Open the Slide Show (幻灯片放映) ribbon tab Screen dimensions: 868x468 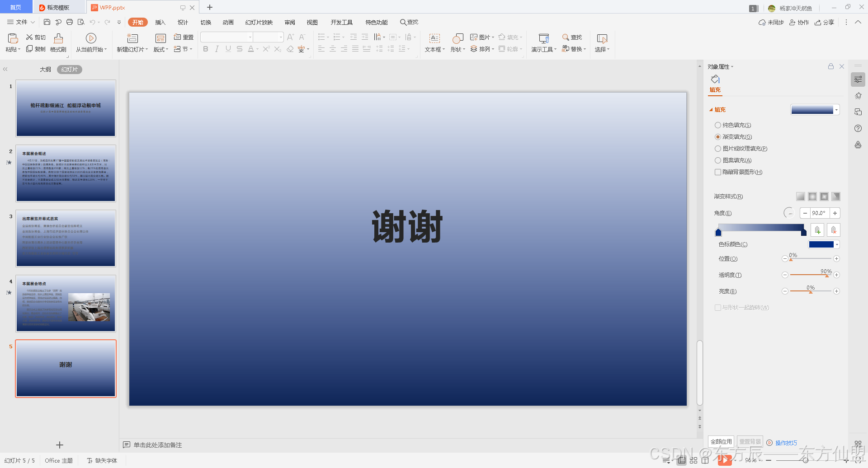[259, 22]
